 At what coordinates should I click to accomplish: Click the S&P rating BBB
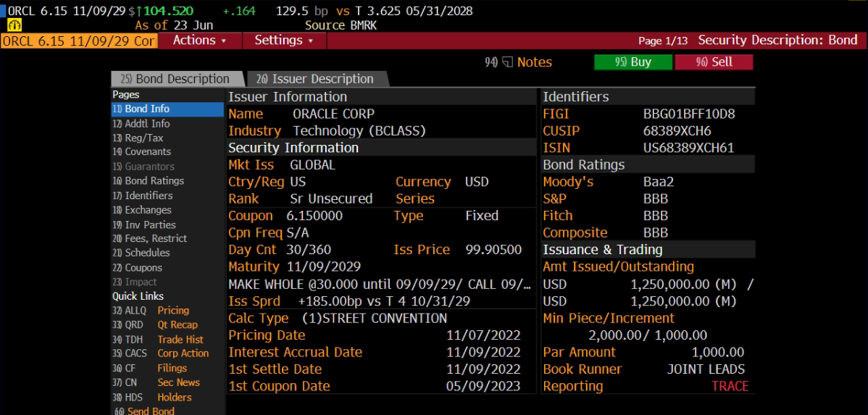[656, 199]
